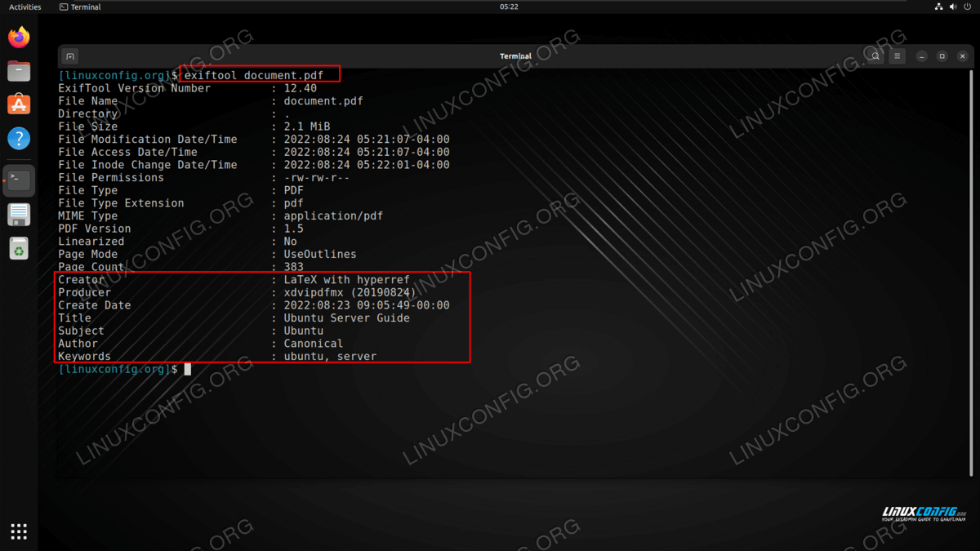This screenshot has height=551, width=980.
Task: Maximize the Terminal window
Action: click(x=942, y=56)
